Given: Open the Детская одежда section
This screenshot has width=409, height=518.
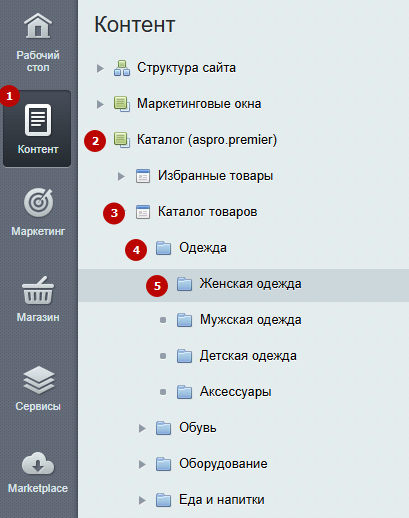Looking at the screenshot, I should point(248,356).
